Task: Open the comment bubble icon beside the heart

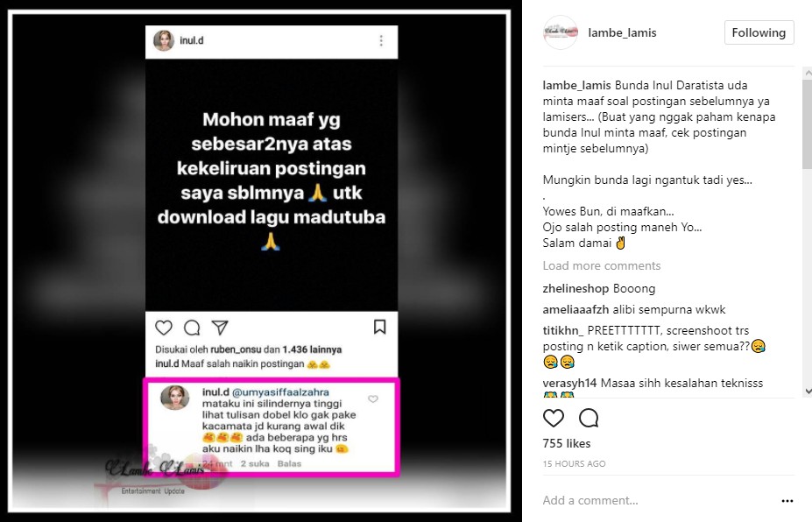Action: [x=589, y=418]
